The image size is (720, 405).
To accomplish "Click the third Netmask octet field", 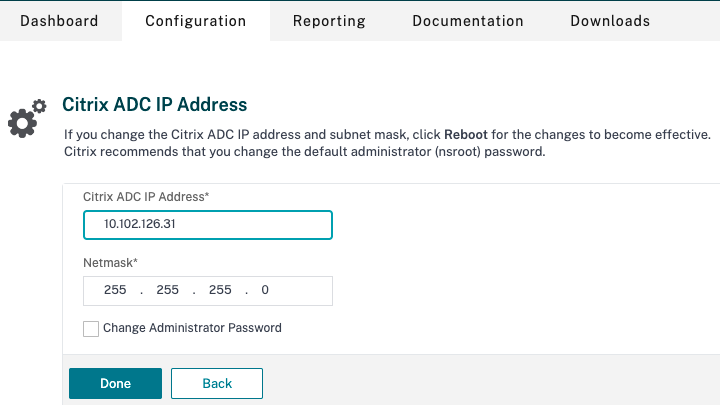I will 220,291.
